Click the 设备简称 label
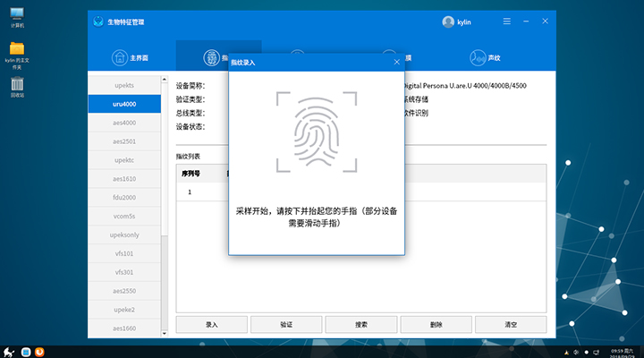Screen dimensions: 644x358 click(191, 86)
